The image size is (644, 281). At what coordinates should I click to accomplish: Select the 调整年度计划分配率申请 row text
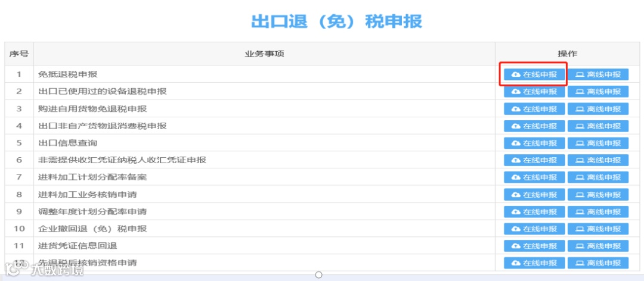[92, 212]
